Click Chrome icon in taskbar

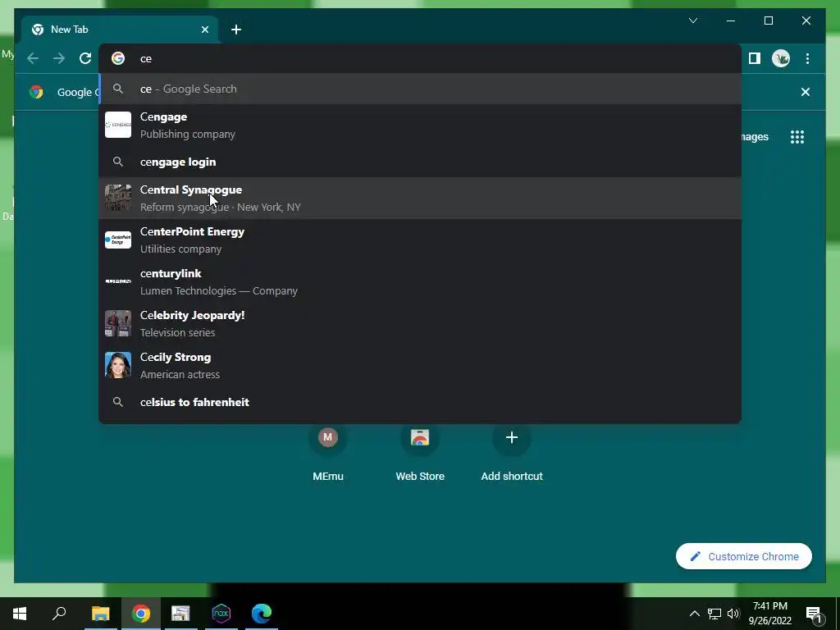coord(141,614)
